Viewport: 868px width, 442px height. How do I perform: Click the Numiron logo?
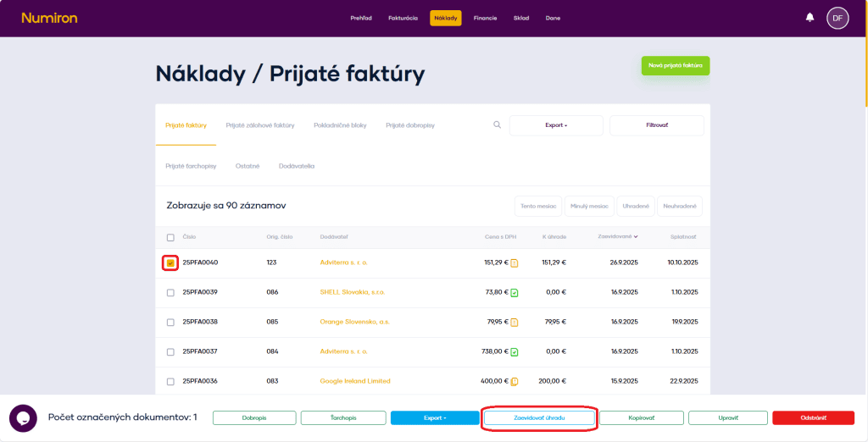coord(47,18)
